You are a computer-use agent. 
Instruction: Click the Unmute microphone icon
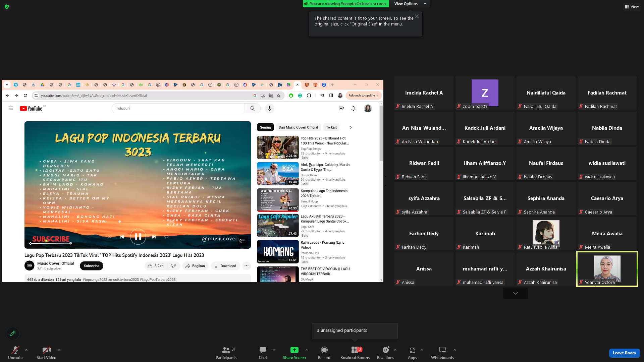click(15, 350)
